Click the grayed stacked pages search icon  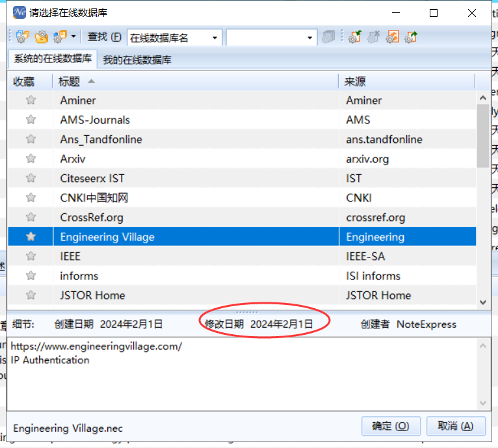click(328, 37)
